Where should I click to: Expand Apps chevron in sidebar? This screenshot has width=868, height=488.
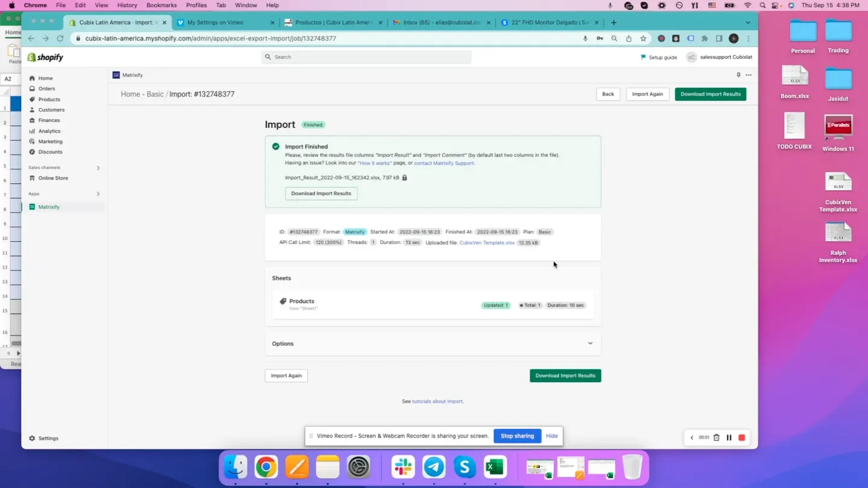click(98, 194)
